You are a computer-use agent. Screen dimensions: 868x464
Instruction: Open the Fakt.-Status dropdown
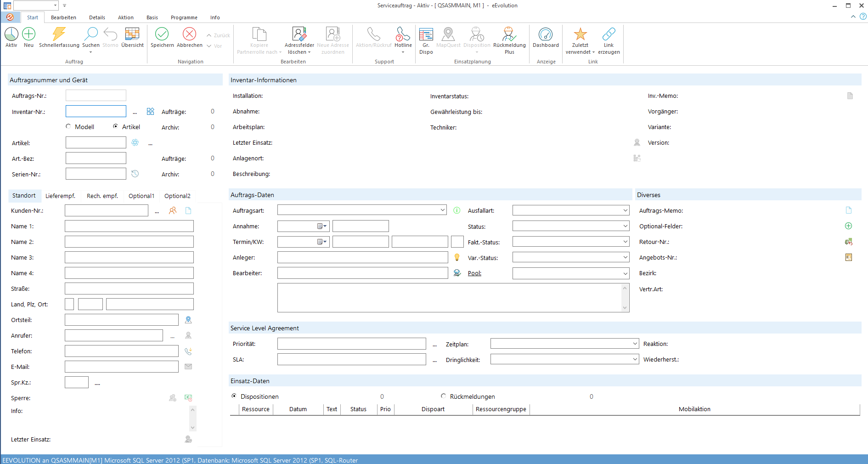pyautogui.click(x=625, y=242)
